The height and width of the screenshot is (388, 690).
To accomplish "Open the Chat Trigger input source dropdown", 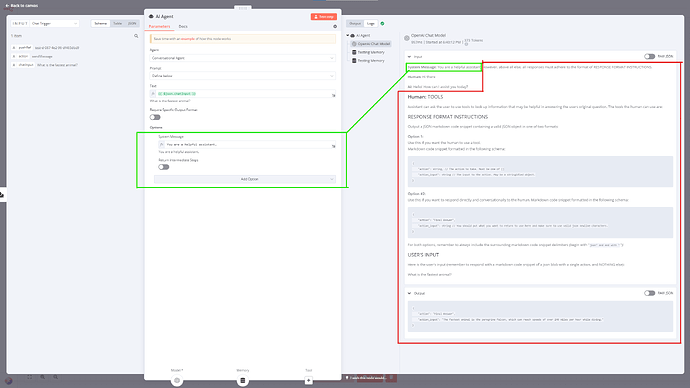I will tap(54, 23).
